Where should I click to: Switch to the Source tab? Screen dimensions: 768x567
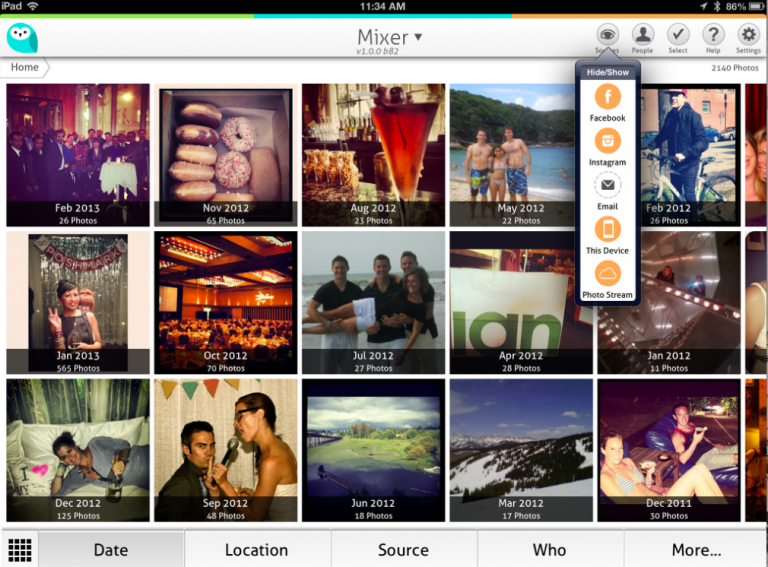click(x=403, y=549)
